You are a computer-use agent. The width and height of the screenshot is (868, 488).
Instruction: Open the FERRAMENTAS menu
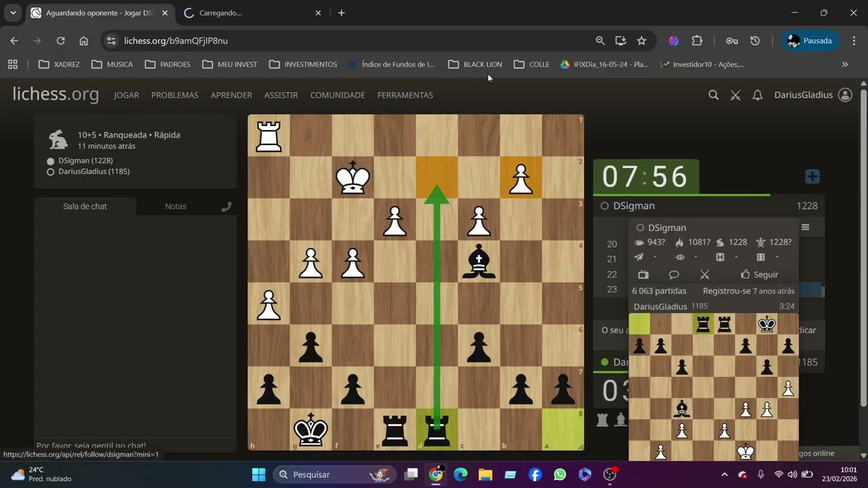pos(405,96)
